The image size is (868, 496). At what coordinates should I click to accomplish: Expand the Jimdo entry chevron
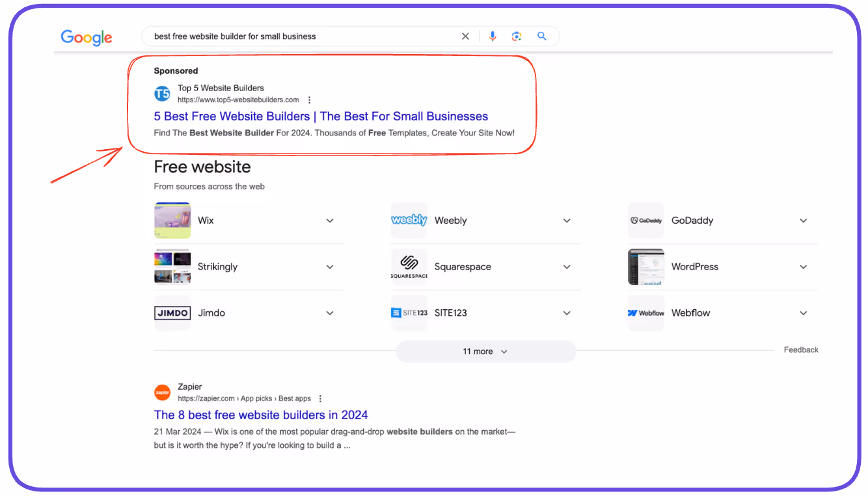(330, 313)
